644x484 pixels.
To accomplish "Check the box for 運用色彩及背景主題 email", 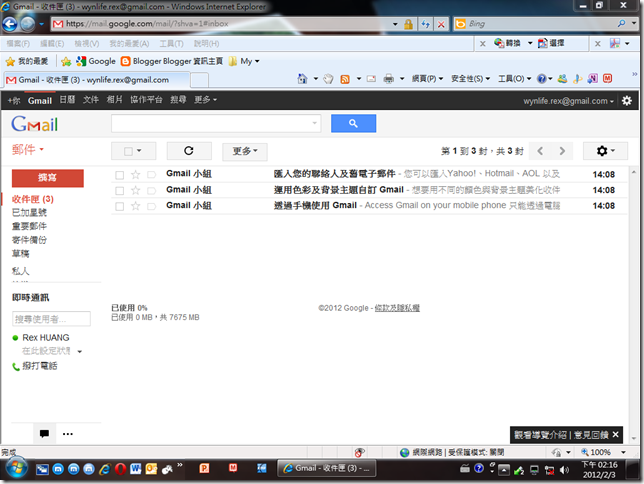I will (120, 191).
